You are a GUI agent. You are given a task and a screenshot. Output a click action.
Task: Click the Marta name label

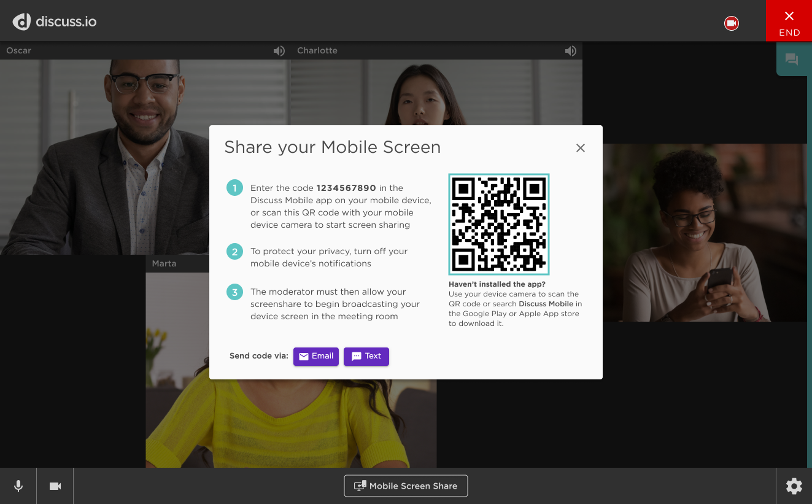coord(164,263)
